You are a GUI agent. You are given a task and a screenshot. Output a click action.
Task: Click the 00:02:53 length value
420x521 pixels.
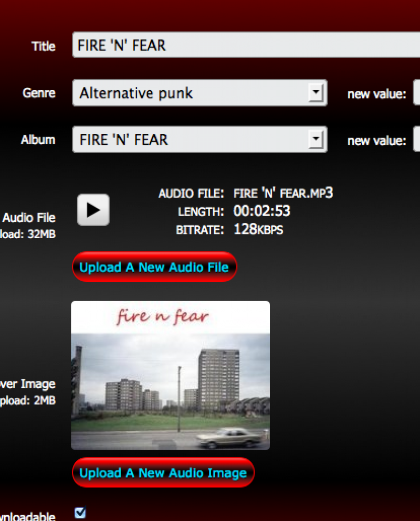262,211
